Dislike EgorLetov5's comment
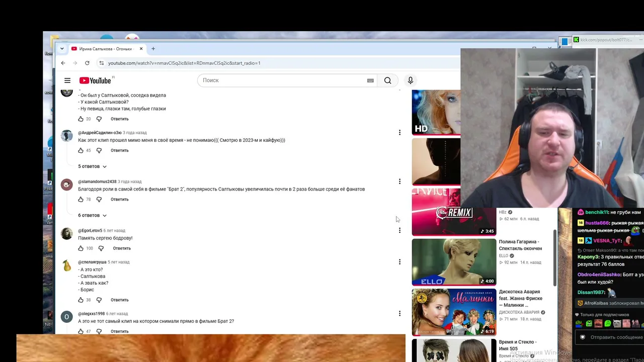 [101, 248]
